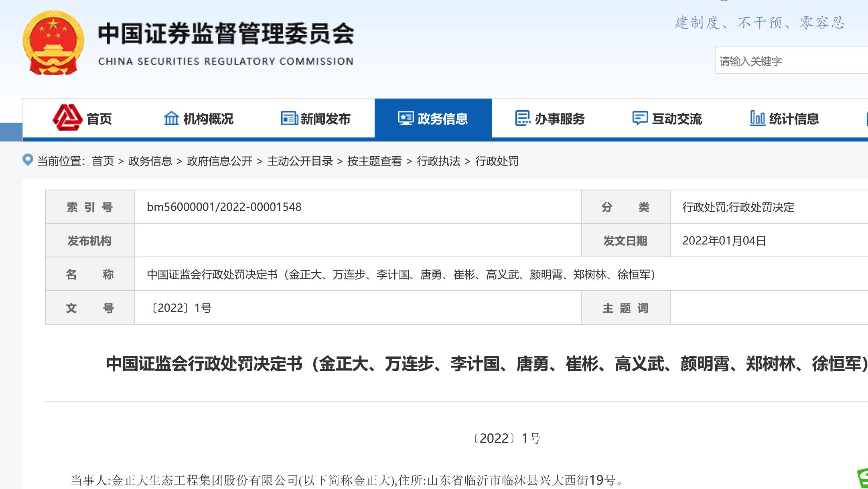Click the bold article headline

point(487,364)
